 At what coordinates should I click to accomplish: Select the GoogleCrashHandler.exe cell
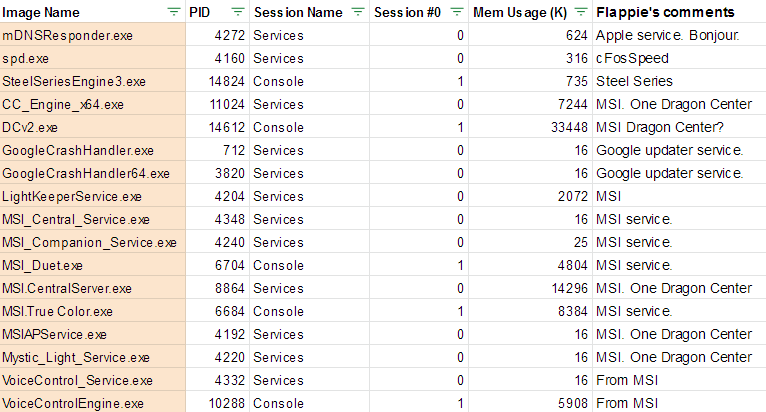click(x=93, y=150)
